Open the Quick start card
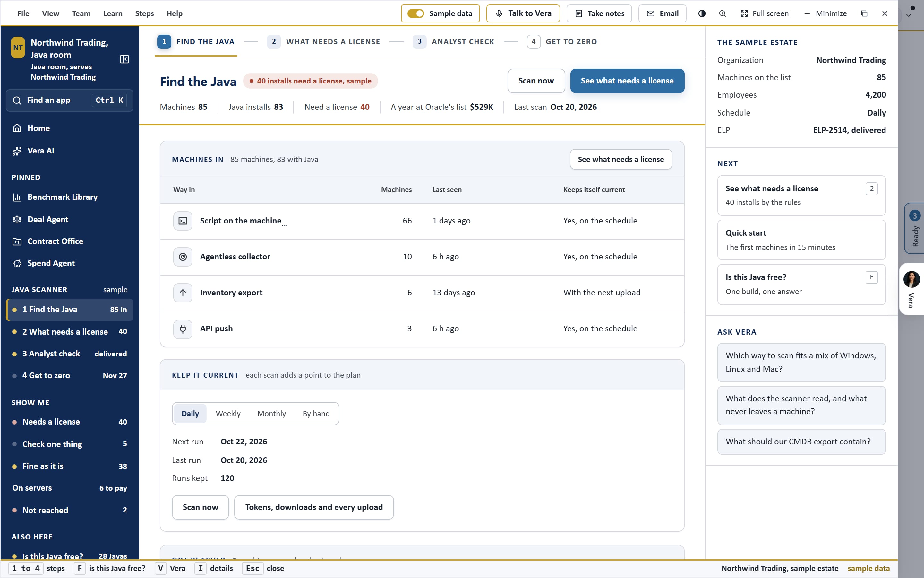The height and width of the screenshot is (578, 924). [x=801, y=240]
